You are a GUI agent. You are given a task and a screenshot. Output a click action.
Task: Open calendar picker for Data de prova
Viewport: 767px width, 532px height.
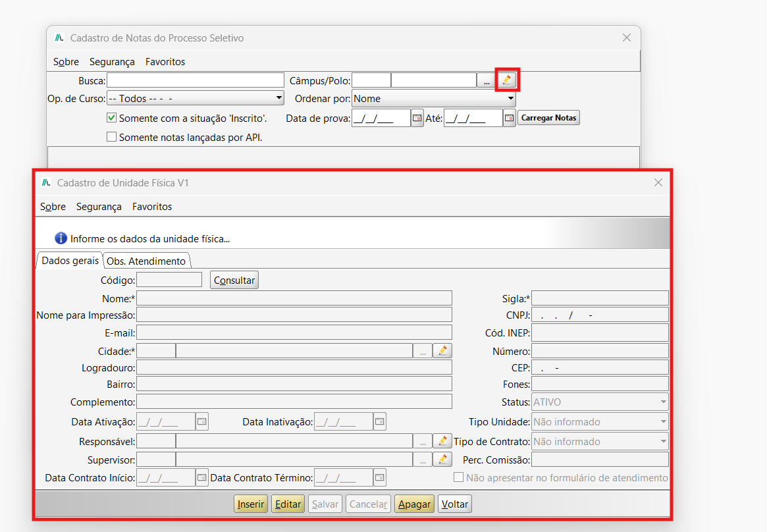[417, 118]
